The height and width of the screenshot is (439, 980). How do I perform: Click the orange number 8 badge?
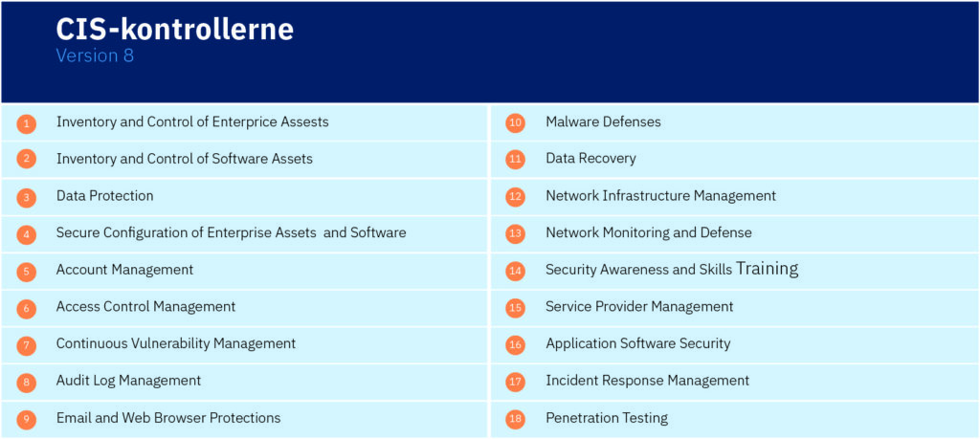pyautogui.click(x=26, y=382)
